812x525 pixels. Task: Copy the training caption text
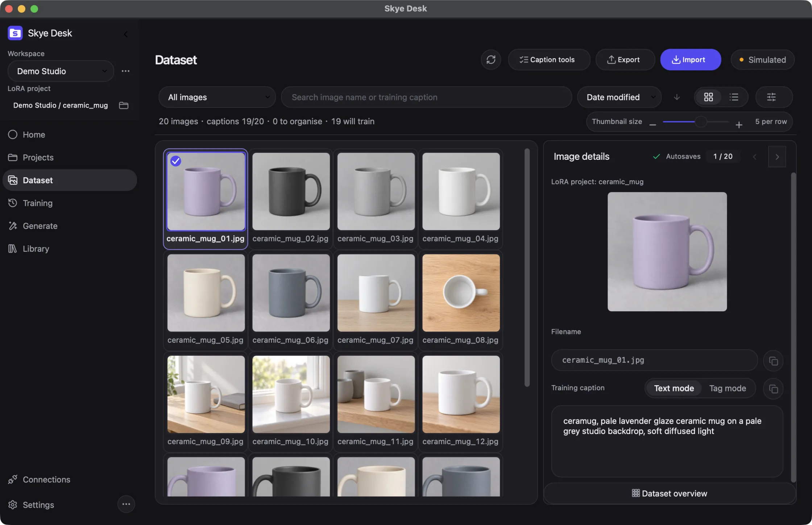point(773,389)
